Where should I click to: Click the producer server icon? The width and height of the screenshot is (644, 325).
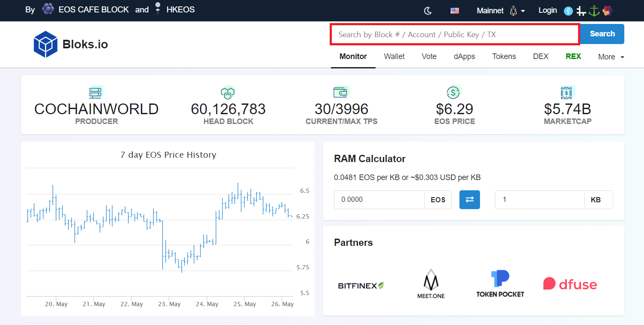pos(96,92)
